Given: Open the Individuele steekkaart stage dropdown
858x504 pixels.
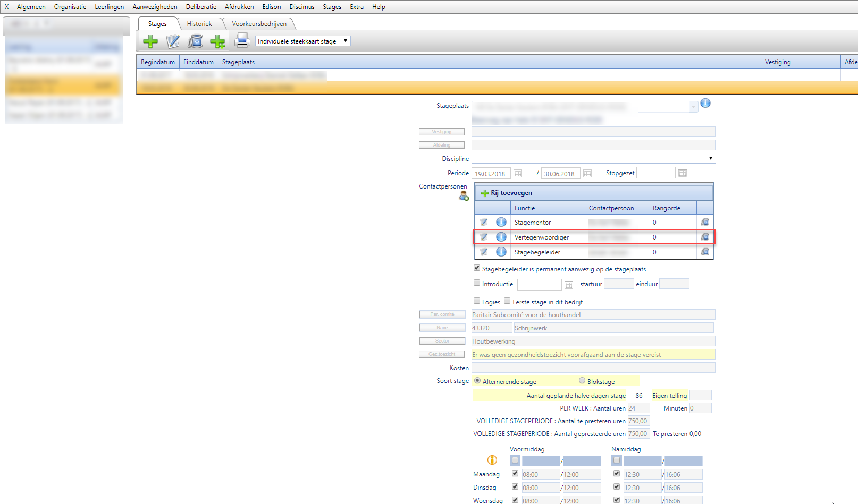Looking at the screenshot, I should 302,41.
